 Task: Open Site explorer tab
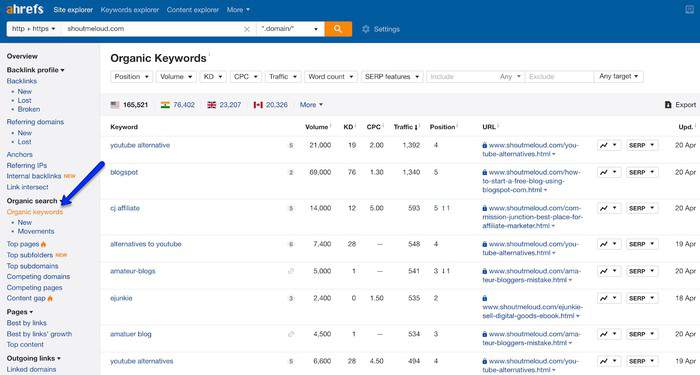click(x=73, y=9)
